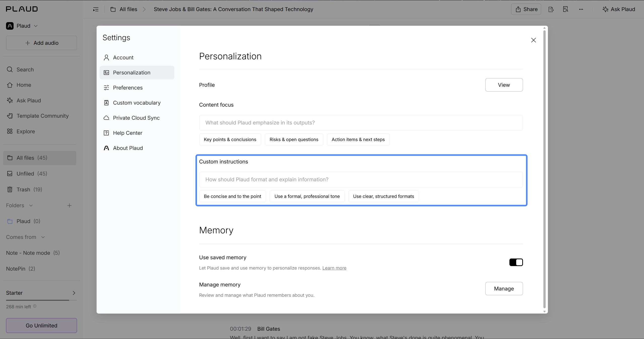Open the Private Cloud Sync settings tab
The image size is (644, 339).
(137, 118)
